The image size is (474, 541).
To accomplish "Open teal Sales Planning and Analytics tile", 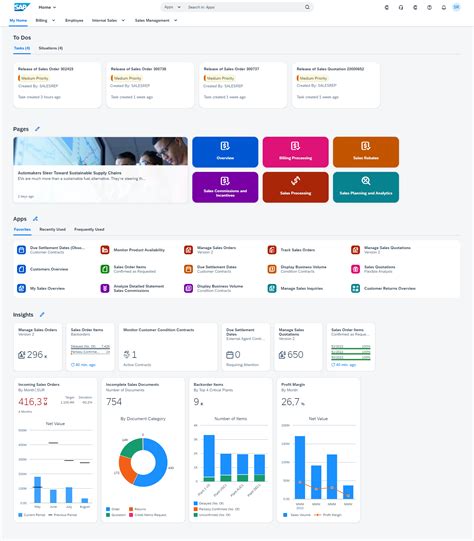I will (x=366, y=187).
